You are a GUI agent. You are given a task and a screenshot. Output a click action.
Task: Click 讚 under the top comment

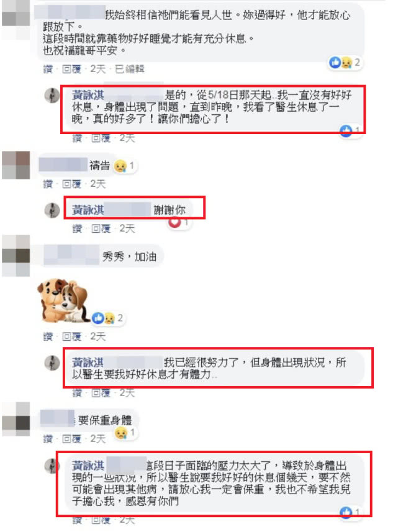click(x=48, y=69)
